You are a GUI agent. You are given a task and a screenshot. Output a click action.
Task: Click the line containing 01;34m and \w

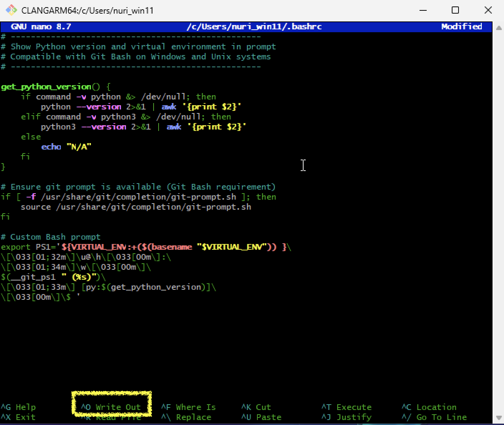coord(76,267)
